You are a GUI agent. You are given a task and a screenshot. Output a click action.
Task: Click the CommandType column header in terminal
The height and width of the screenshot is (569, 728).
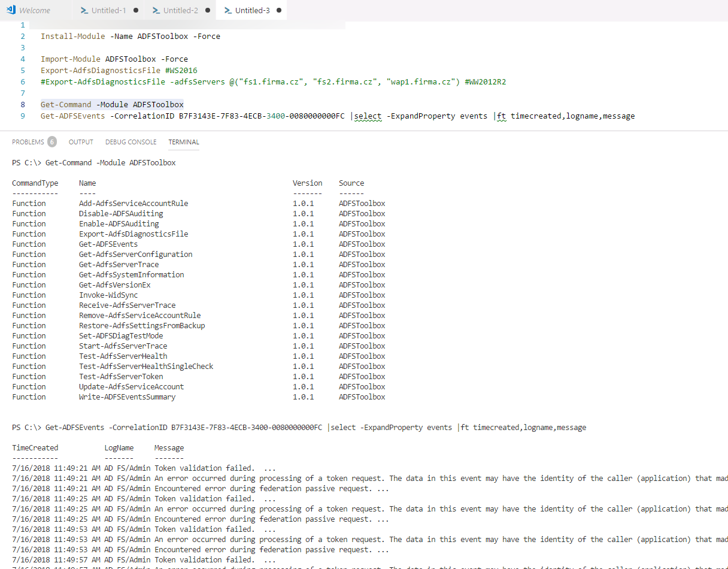click(35, 183)
